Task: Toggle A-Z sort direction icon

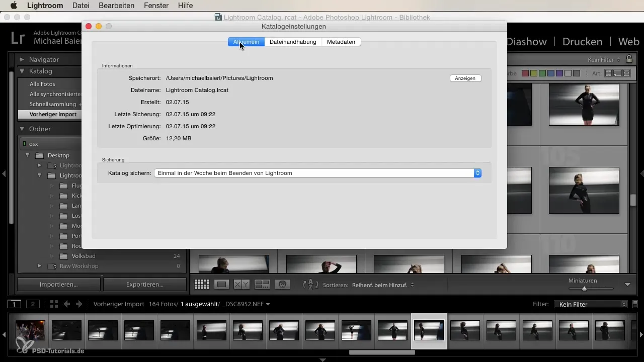Action: pos(310,285)
